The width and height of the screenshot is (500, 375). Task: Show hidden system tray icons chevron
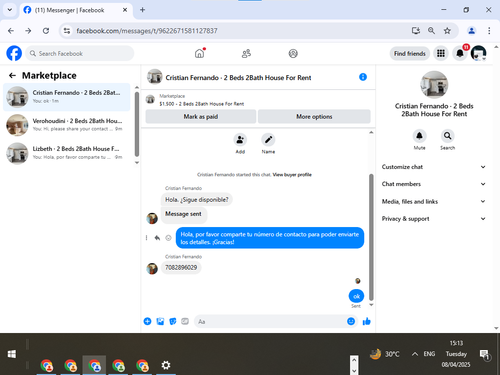[x=415, y=354]
